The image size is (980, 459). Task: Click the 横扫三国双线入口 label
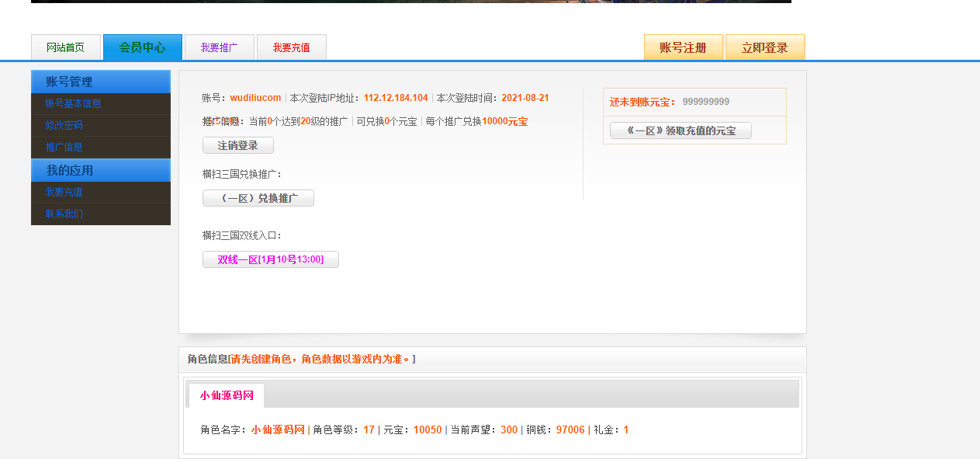click(x=242, y=235)
